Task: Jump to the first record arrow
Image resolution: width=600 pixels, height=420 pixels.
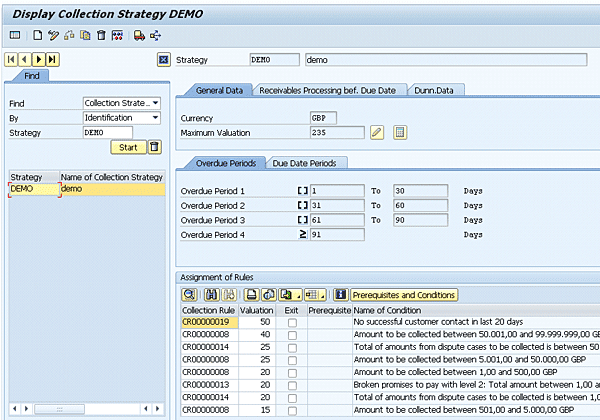Action: [x=13, y=60]
